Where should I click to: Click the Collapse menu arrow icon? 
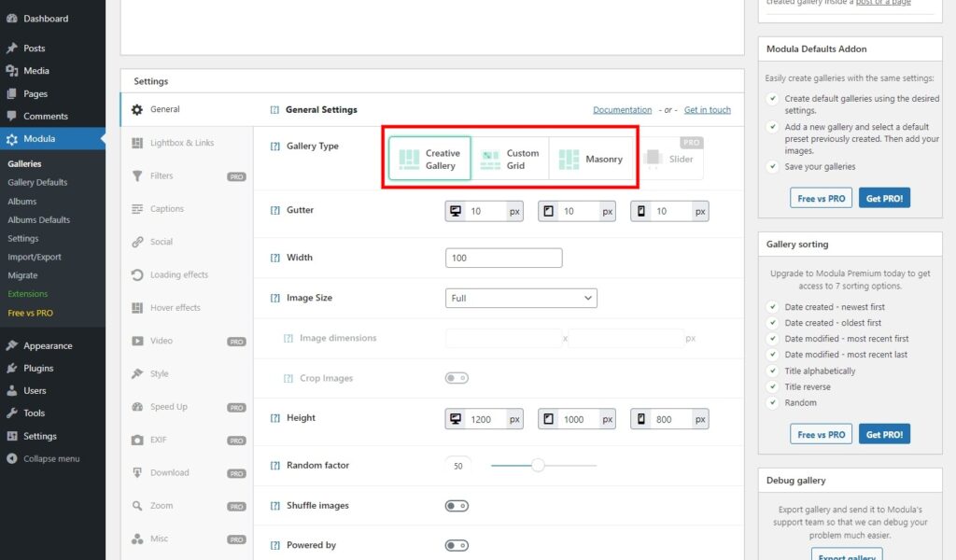point(11,458)
